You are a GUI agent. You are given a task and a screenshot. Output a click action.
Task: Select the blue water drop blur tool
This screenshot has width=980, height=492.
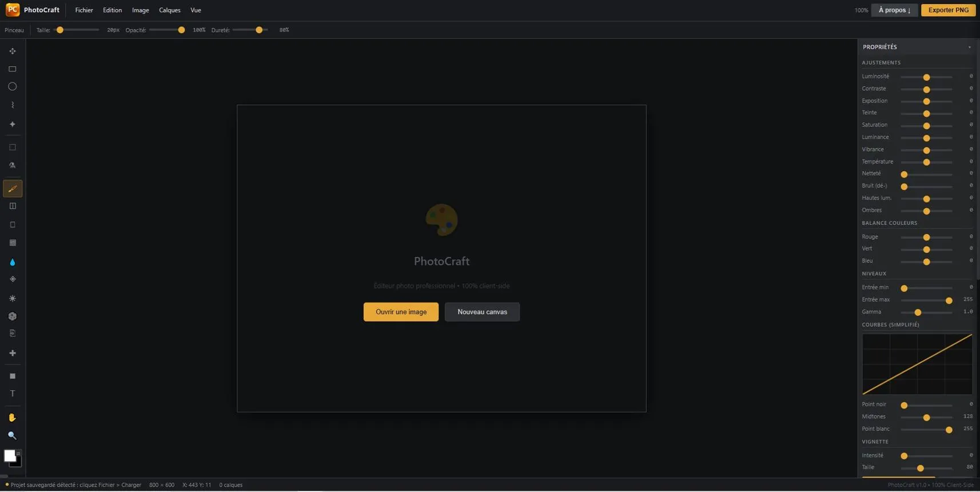[x=13, y=262]
